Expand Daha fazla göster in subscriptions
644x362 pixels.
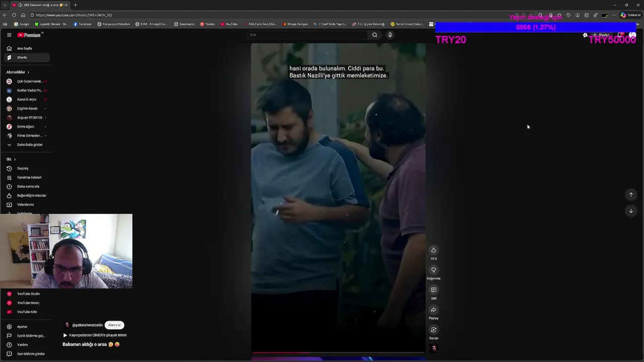coord(26,145)
